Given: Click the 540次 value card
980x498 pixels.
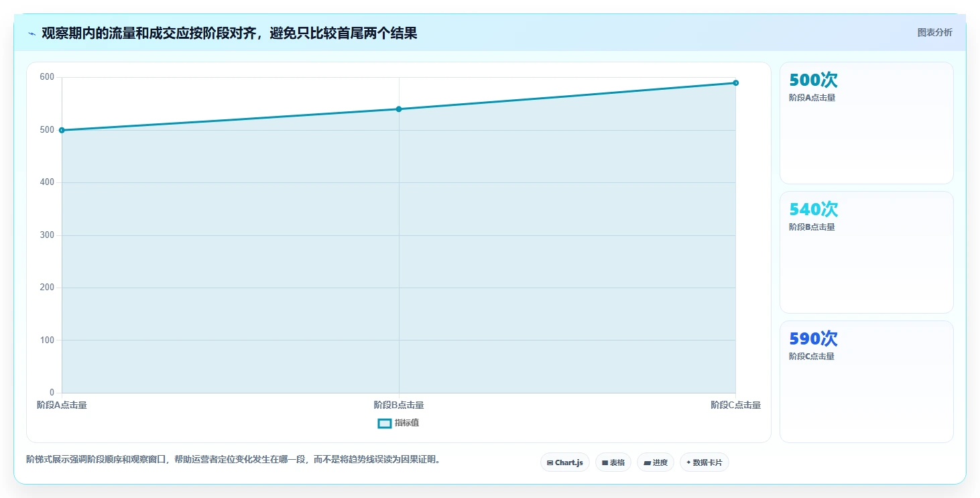Looking at the screenshot, I should (x=867, y=253).
